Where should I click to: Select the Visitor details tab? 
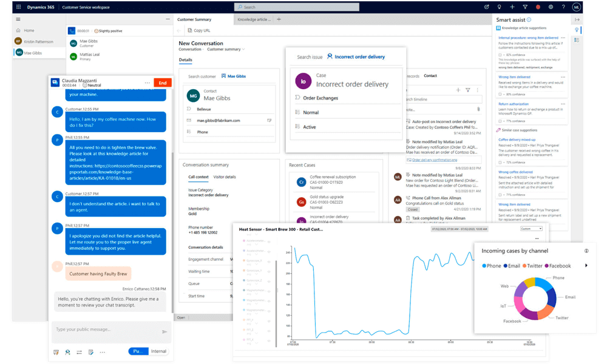tap(225, 177)
